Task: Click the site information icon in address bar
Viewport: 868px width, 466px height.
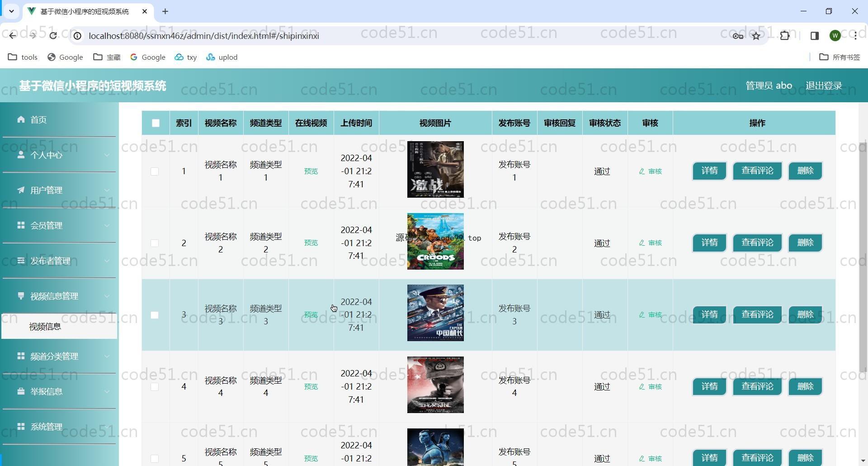Action: [78, 36]
